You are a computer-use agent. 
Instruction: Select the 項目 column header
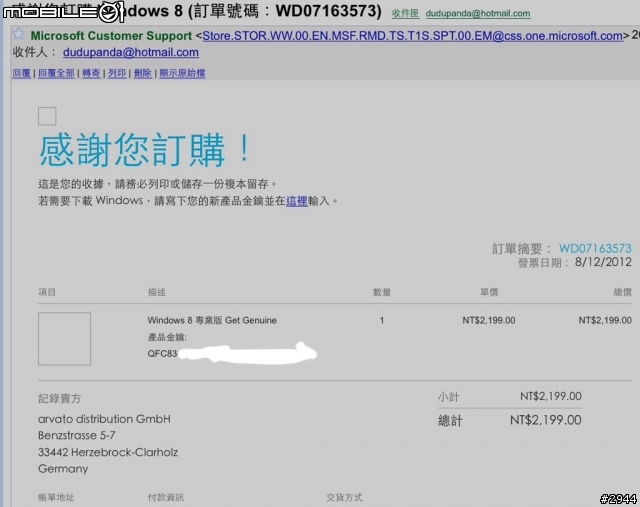(47, 292)
